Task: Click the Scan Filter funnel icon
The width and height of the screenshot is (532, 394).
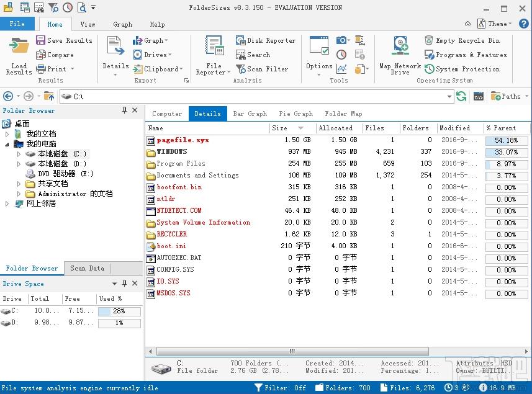Action: [241, 69]
